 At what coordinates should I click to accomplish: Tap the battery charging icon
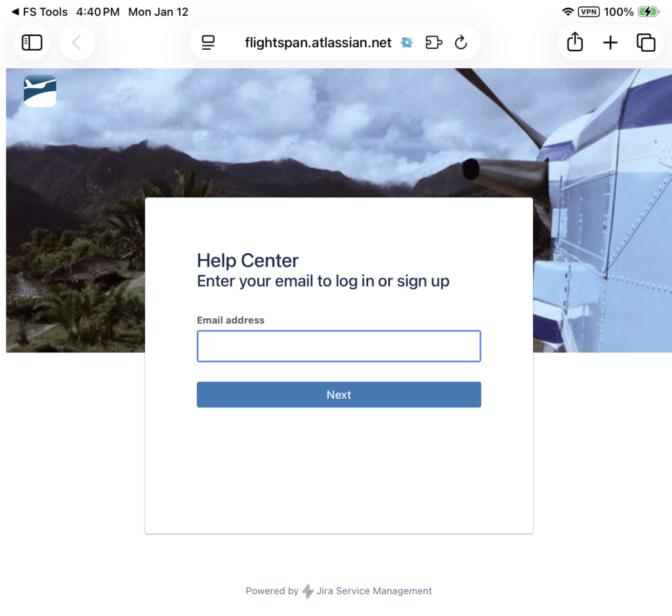click(648, 12)
